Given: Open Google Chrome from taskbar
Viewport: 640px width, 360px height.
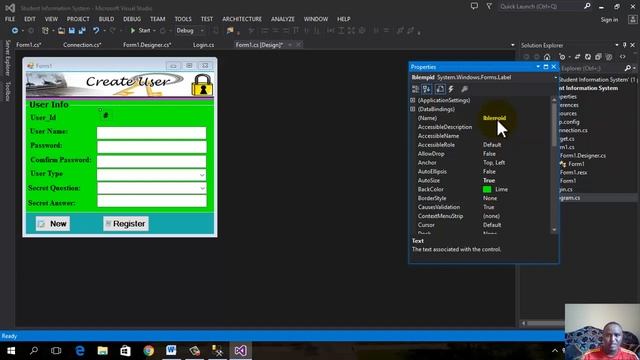Looking at the screenshot, I should (x=149, y=351).
